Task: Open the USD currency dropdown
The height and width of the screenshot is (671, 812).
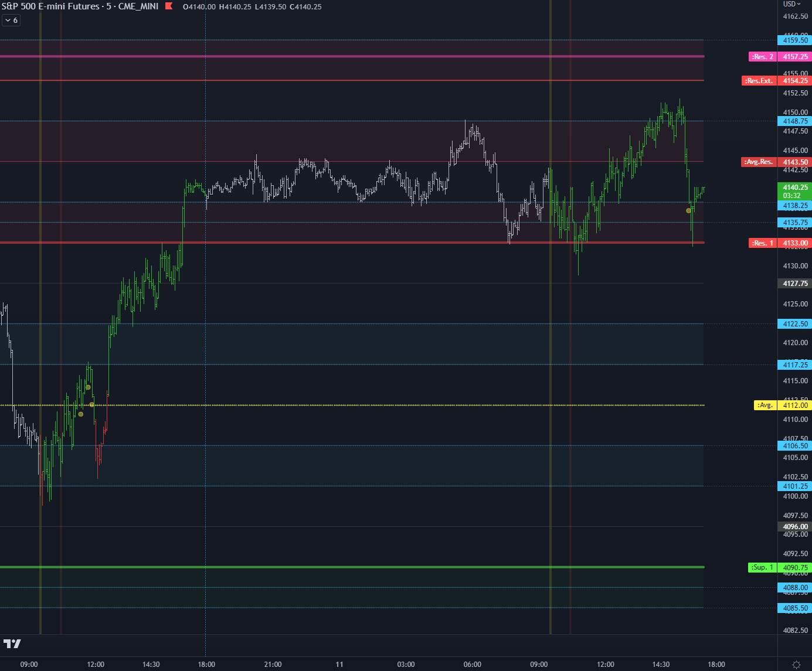Action: coord(792,4)
